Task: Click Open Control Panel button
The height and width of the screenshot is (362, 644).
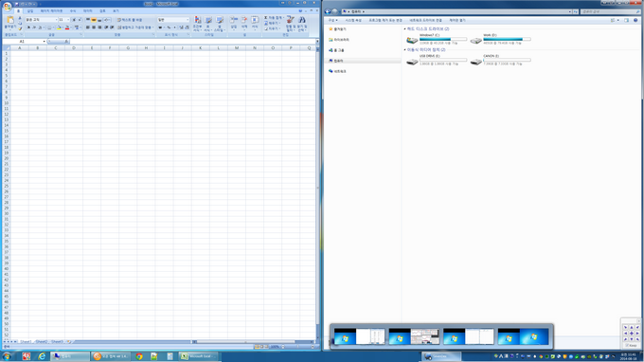Action: 457,20
